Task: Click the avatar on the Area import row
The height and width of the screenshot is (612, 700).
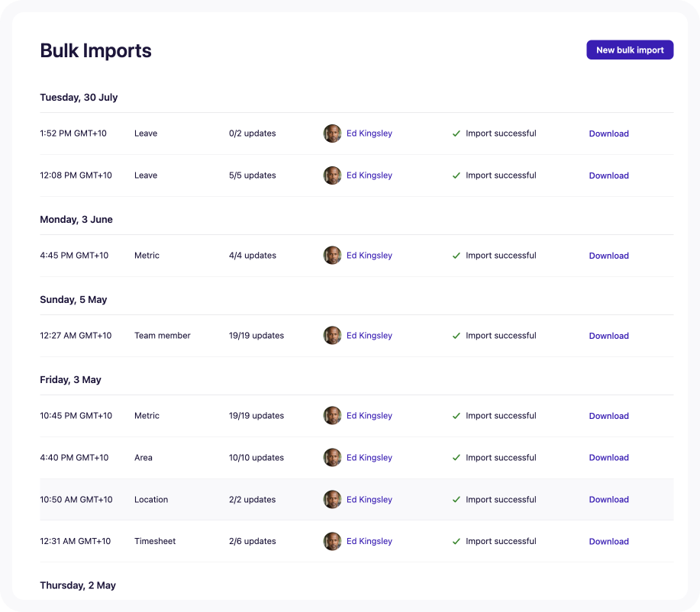Action: pos(332,457)
